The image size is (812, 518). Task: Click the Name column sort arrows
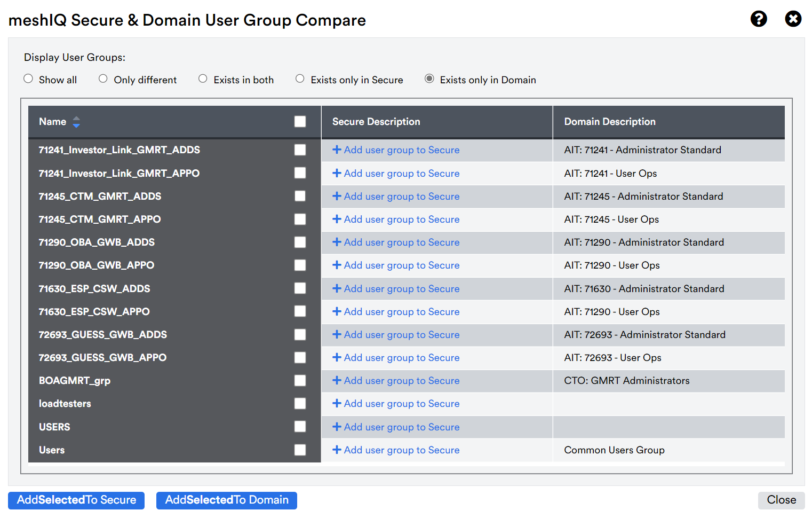76,122
